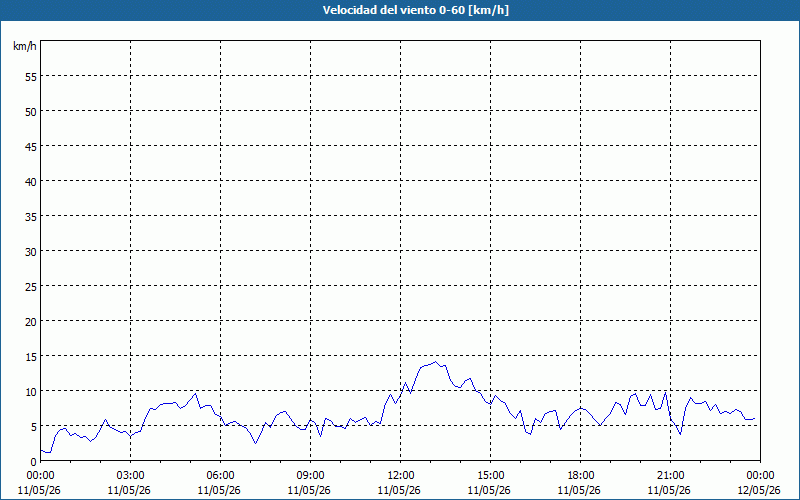800x500 pixels.
Task: Click the 15:00 time label
Action: 490,476
